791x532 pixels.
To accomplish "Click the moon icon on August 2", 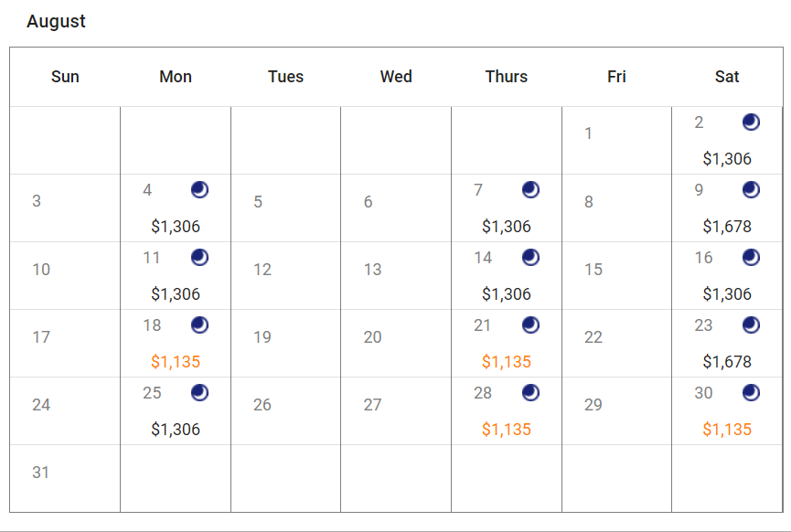I will click(x=751, y=122).
